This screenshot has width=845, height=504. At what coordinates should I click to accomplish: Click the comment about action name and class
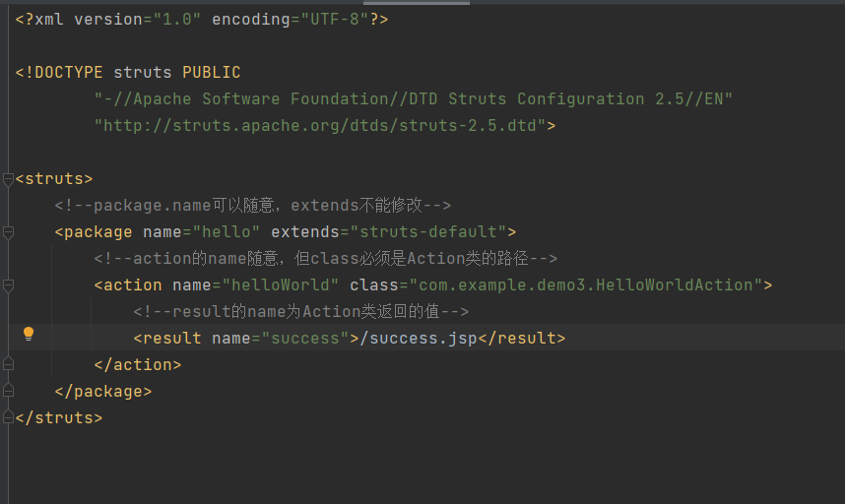(x=326, y=259)
